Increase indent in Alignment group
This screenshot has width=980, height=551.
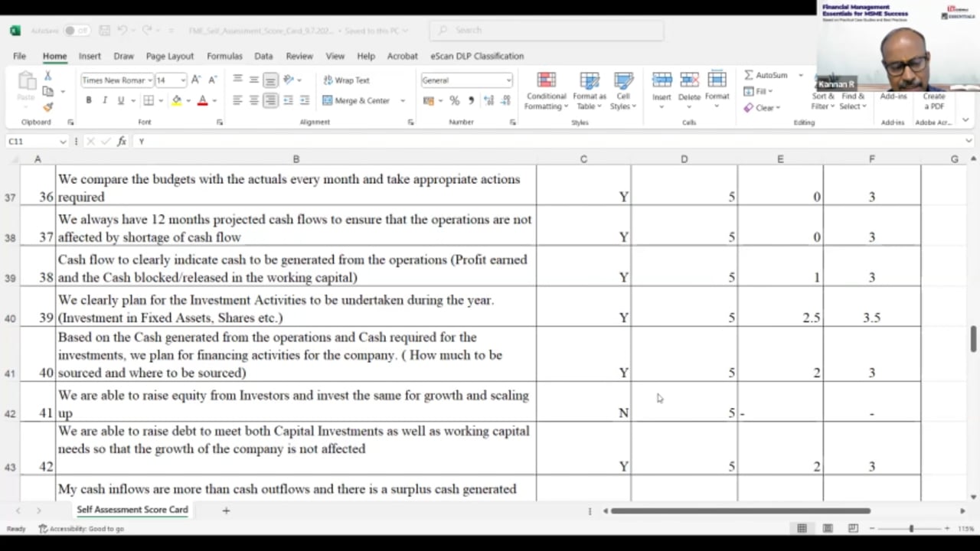tap(304, 100)
